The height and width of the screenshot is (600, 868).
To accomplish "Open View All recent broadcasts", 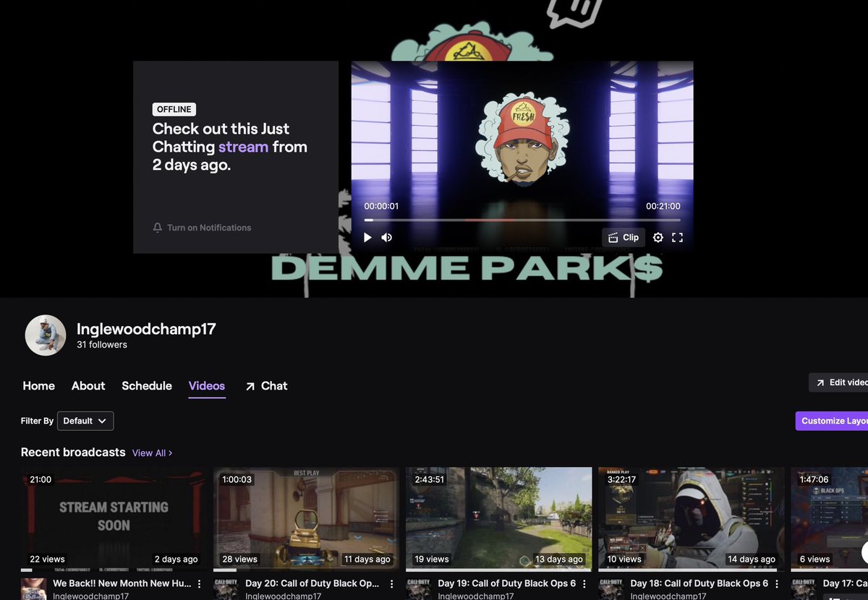I will (x=152, y=453).
